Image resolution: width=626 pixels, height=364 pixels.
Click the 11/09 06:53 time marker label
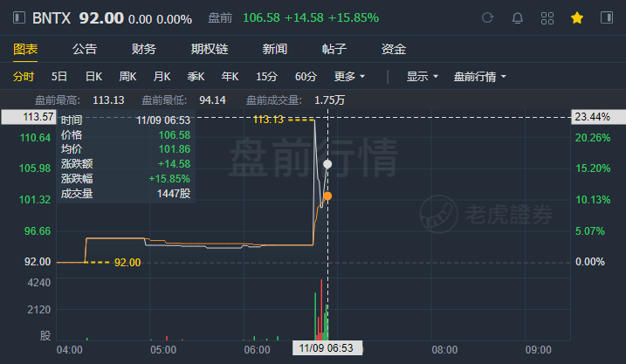coord(327,348)
